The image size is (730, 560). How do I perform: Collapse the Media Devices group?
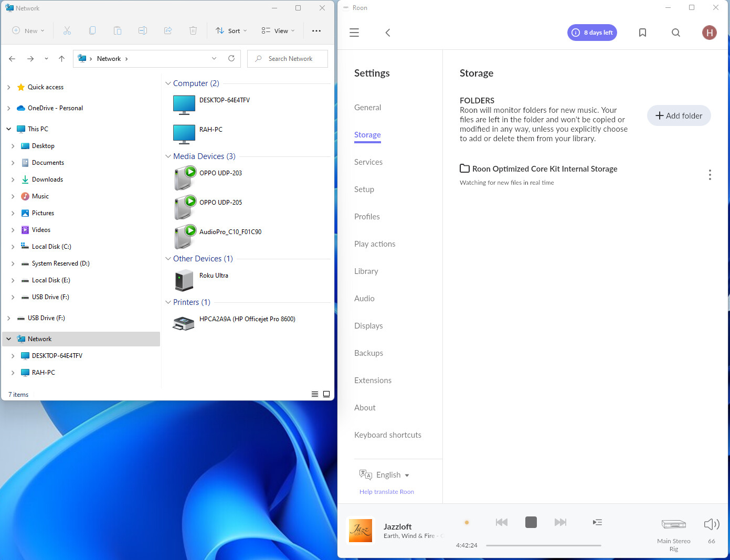point(168,156)
